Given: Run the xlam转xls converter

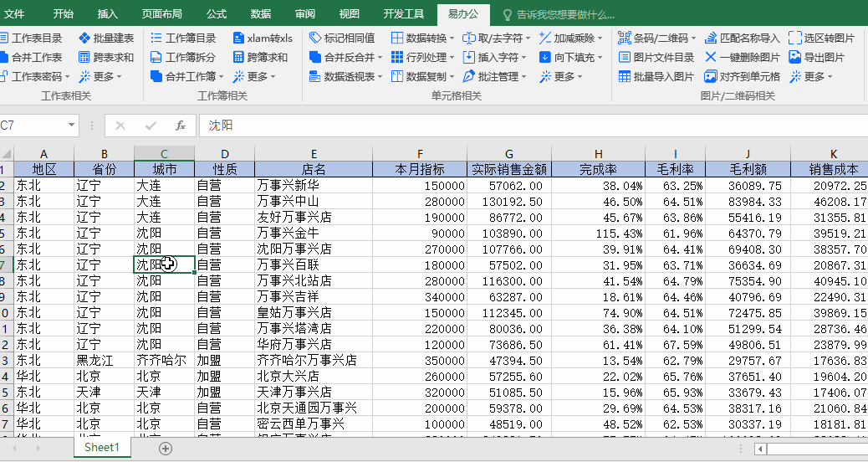Looking at the screenshot, I should coord(263,38).
